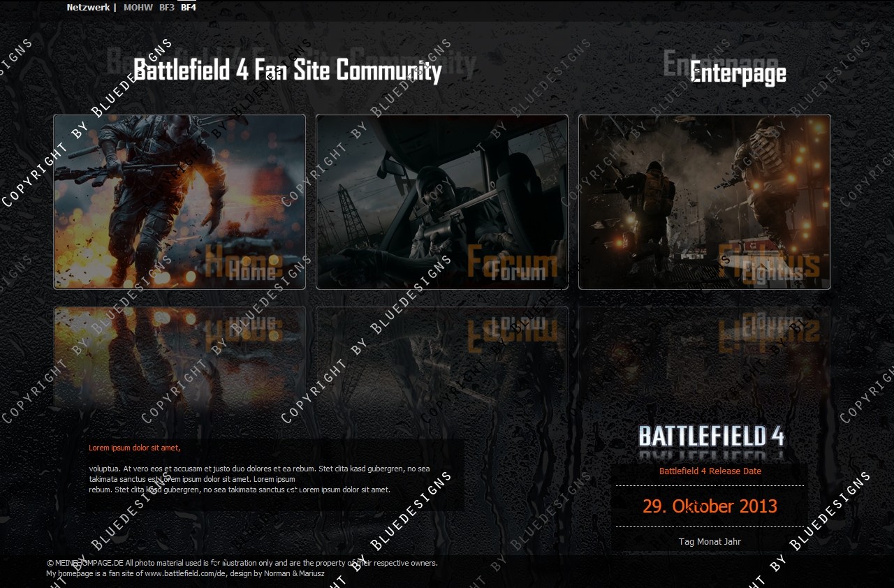Click the Norman & Mariusz design credit
Image resolution: width=894 pixels, height=588 pixels.
click(294, 573)
